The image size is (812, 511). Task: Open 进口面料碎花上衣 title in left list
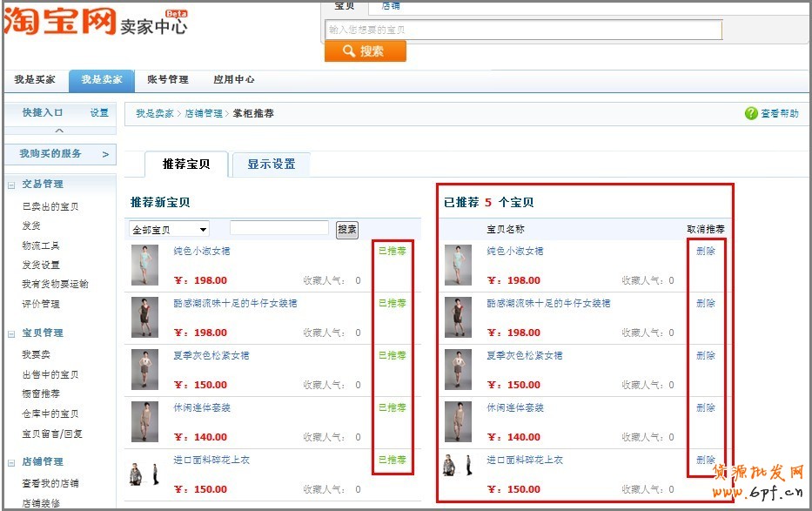(211, 461)
